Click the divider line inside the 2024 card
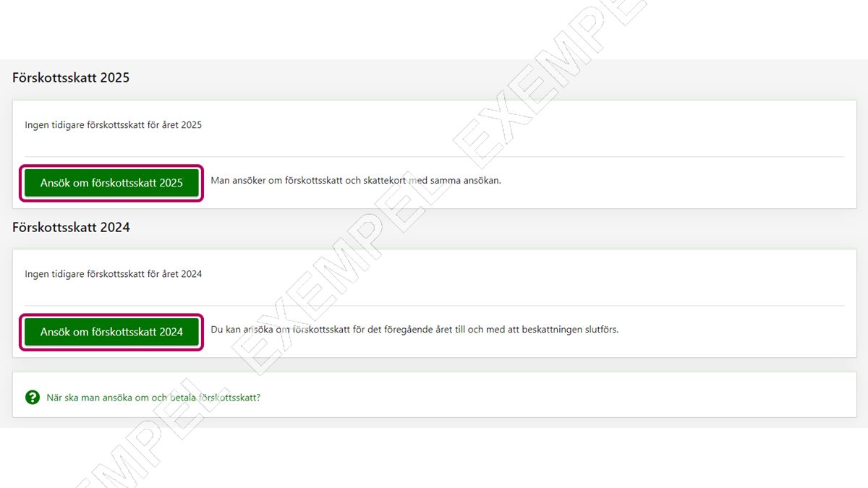Screen dimensions: 868x488 pos(434,306)
